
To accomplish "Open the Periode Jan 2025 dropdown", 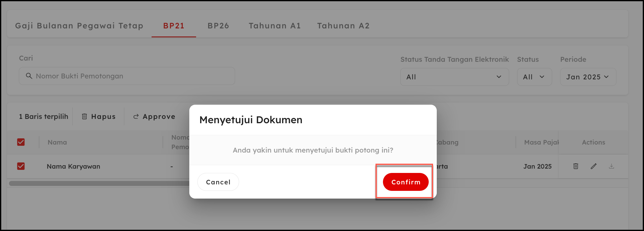I will pos(588,77).
